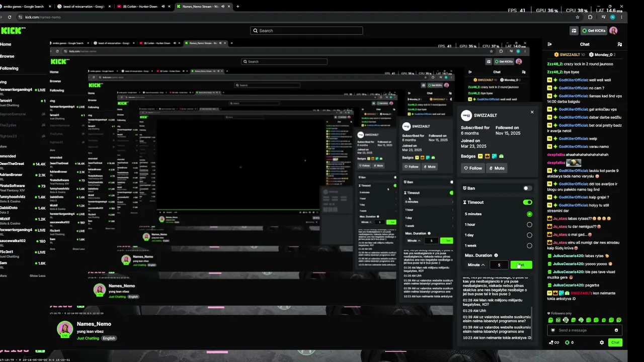644x362 pixels.
Task: Open chat settings gear icon
Action: click(x=602, y=342)
